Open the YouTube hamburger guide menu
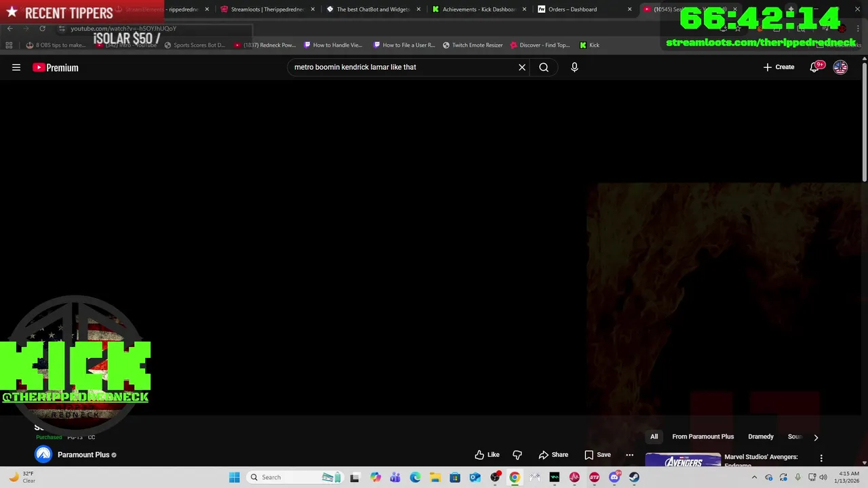 tap(16, 67)
